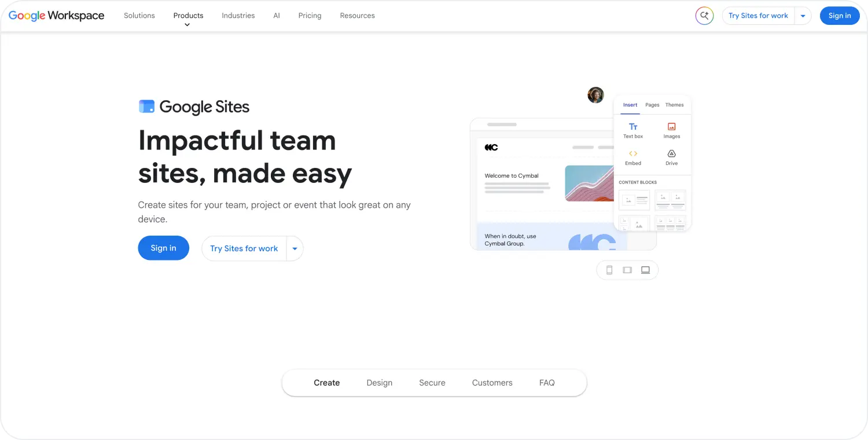Jump to the Customers section tab

coord(492,383)
